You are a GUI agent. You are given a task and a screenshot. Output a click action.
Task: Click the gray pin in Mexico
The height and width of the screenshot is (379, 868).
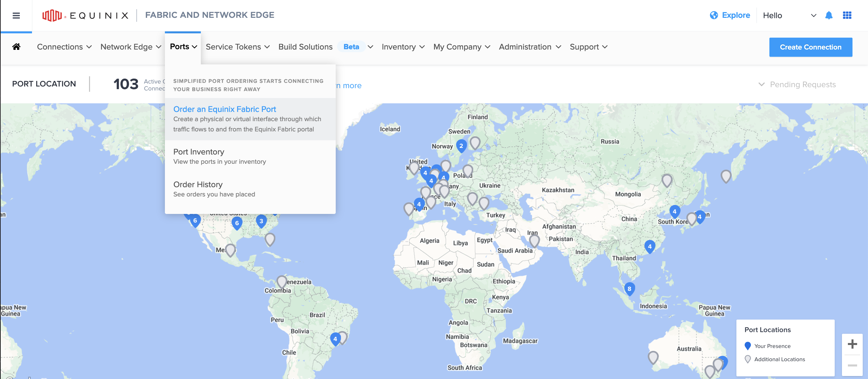pyautogui.click(x=230, y=250)
